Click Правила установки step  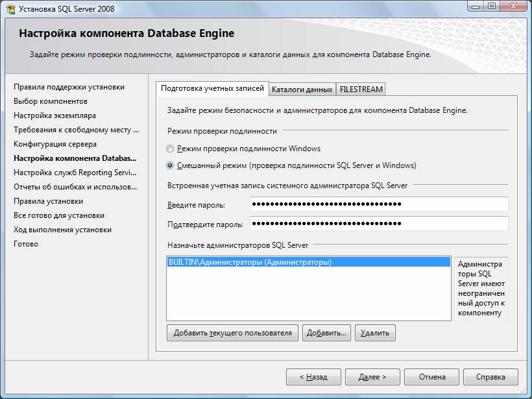pos(48,201)
